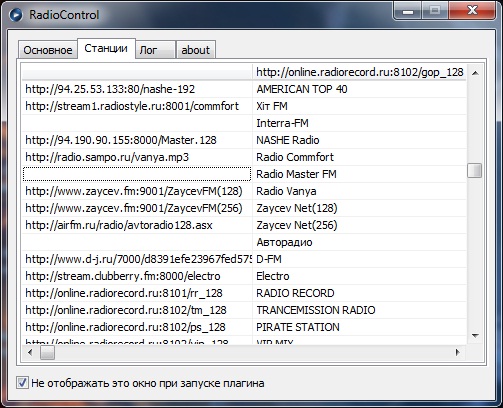Viewport: 503px width, 408px height.
Task: Uncheck 'Не отображать это окно при запуске плагина'
Action: [22, 383]
